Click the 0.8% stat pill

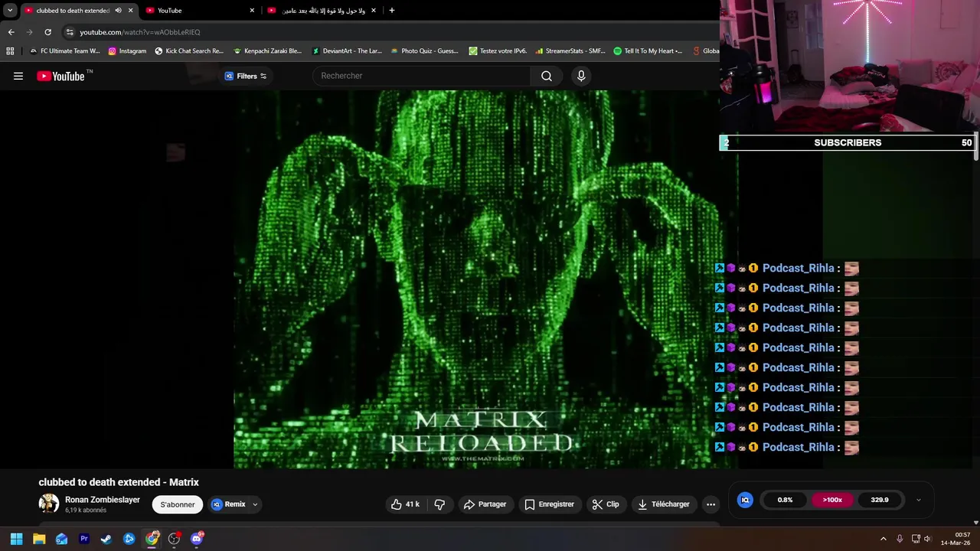click(785, 500)
